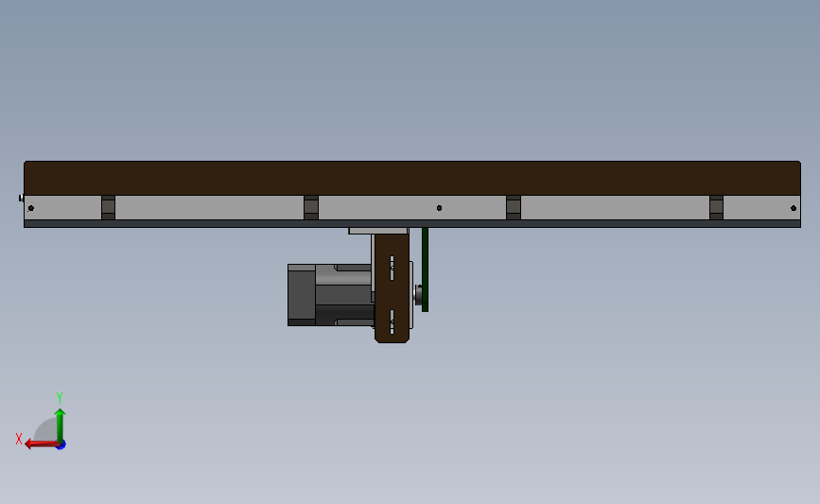820x504 pixels.
Task: Click the blue Z axis dot of the triad
Action: coord(61,445)
